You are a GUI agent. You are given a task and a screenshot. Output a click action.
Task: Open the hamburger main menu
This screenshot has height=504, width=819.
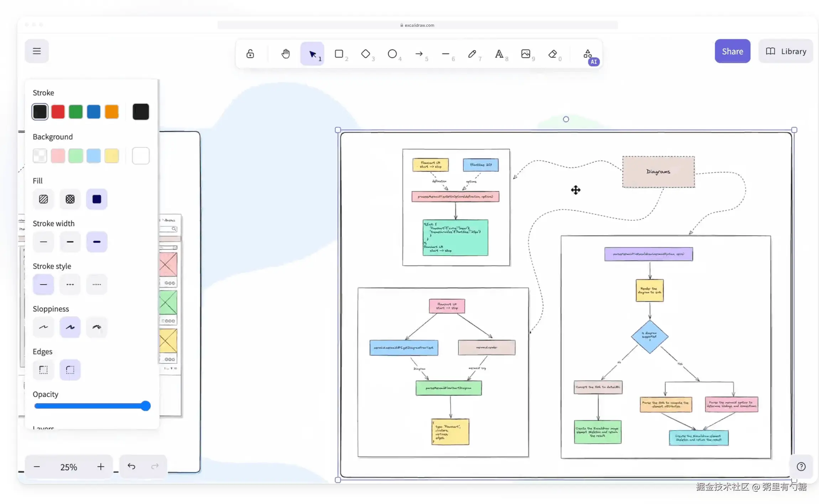(37, 51)
